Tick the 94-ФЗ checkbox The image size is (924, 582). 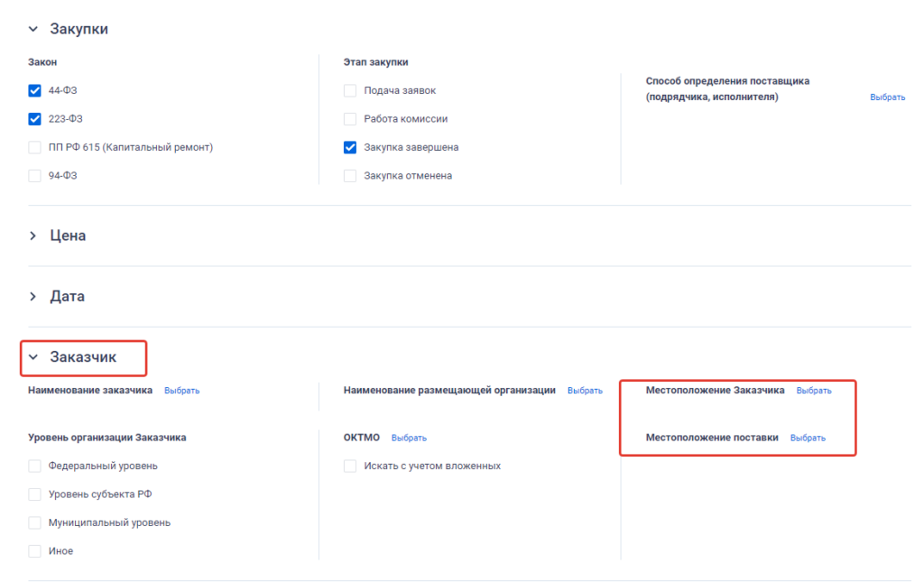tap(35, 175)
